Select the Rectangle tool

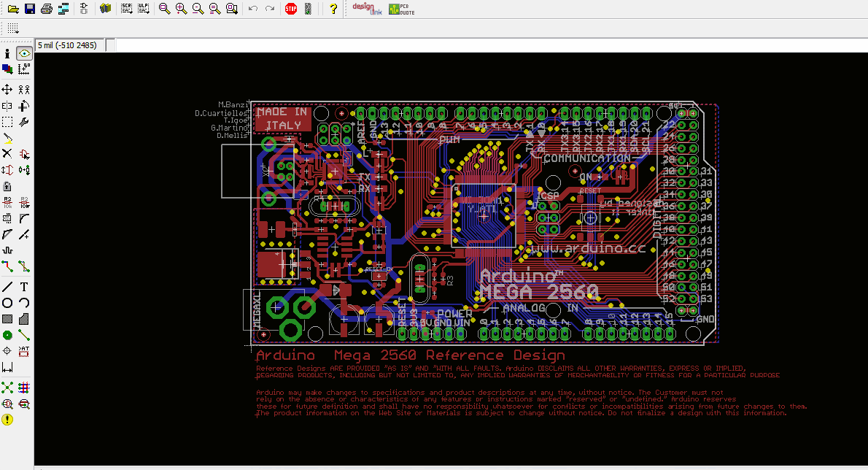coord(7,319)
